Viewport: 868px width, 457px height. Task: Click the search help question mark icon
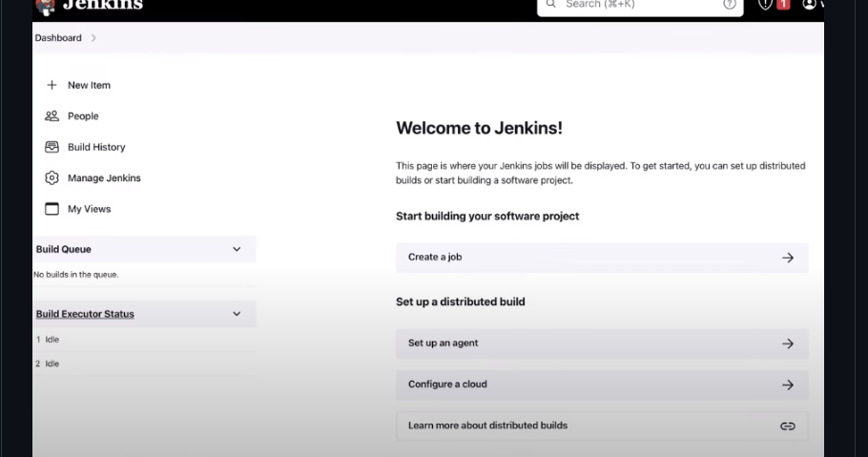click(730, 5)
